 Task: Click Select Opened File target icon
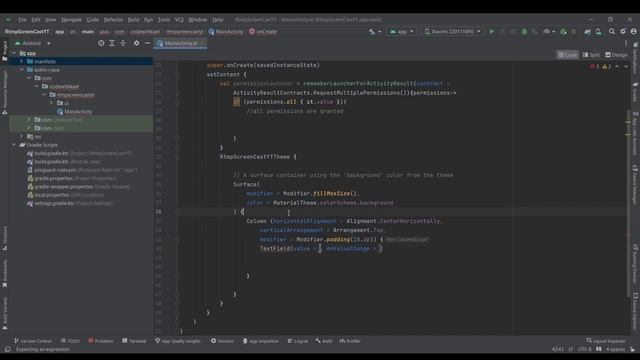[x=101, y=43]
